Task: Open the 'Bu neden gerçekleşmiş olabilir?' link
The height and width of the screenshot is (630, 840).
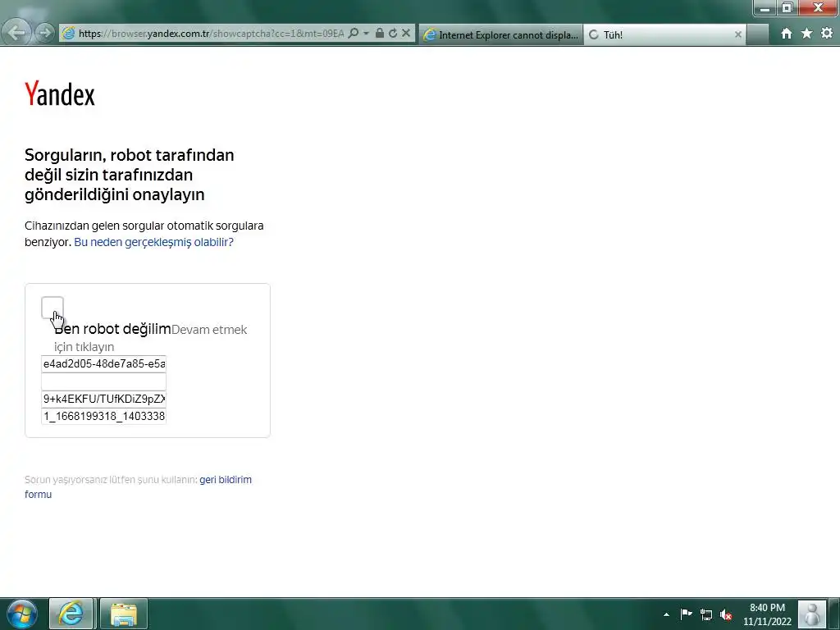Action: [x=153, y=242]
